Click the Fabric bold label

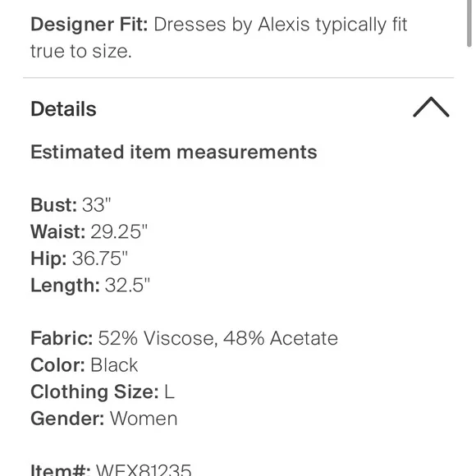62,338
